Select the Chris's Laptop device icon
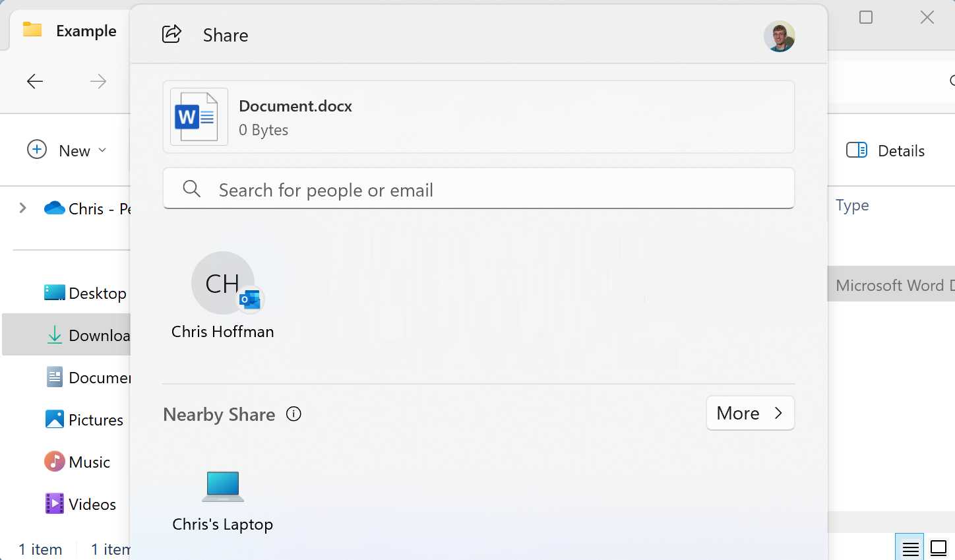This screenshot has width=955, height=560. (222, 486)
